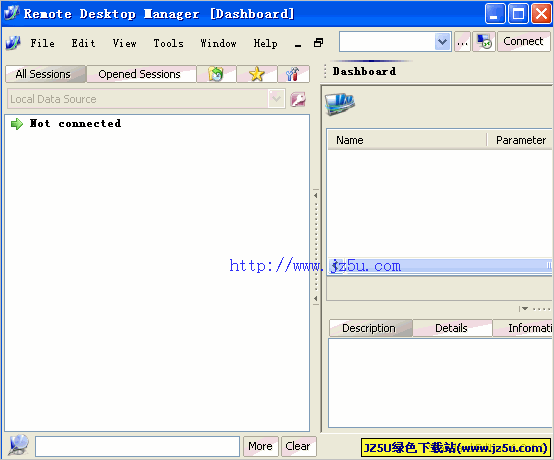This screenshot has height=460, width=554.
Task: Open the favorites star tab
Action: pyautogui.click(x=257, y=74)
